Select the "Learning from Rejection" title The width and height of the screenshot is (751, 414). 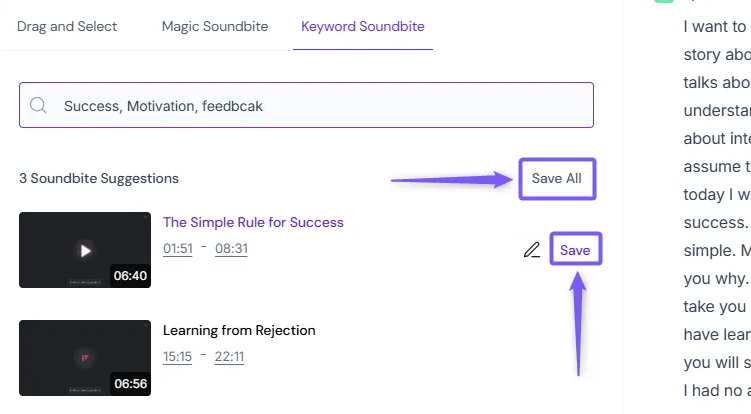click(239, 330)
